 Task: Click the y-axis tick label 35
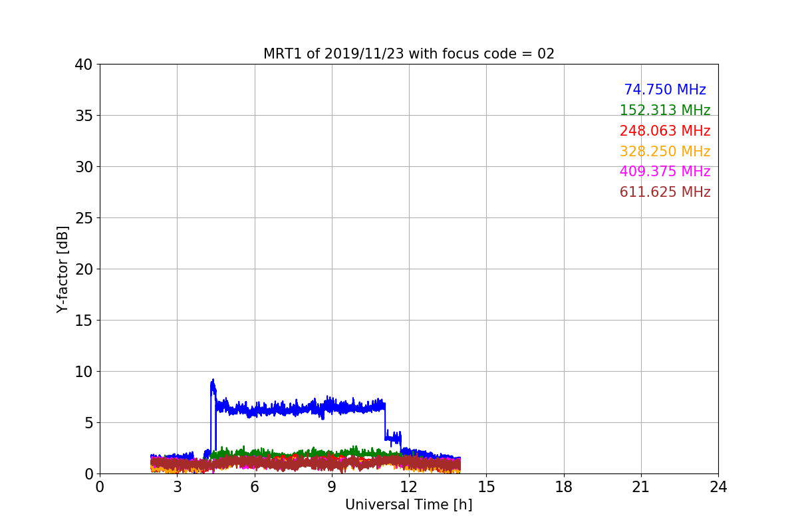(84, 116)
